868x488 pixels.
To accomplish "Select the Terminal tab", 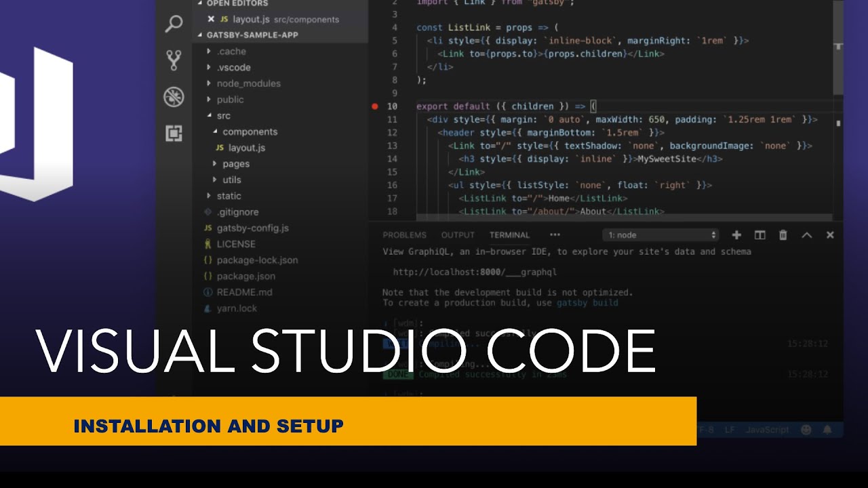I will [509, 235].
